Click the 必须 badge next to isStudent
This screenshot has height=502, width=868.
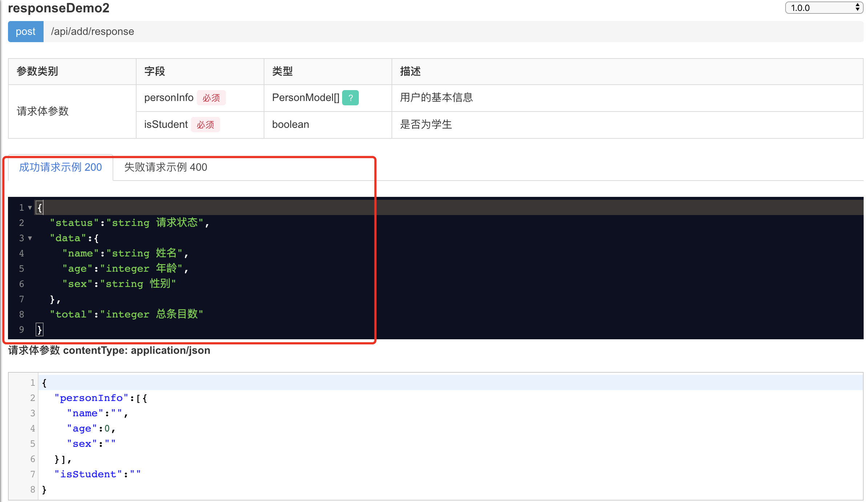tap(205, 125)
